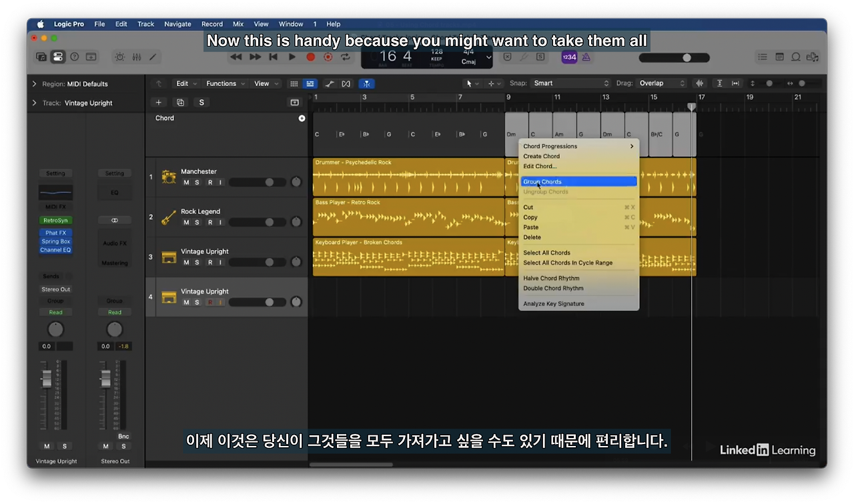Click the red Record button
Screen dimensions: 854x504
click(x=310, y=57)
